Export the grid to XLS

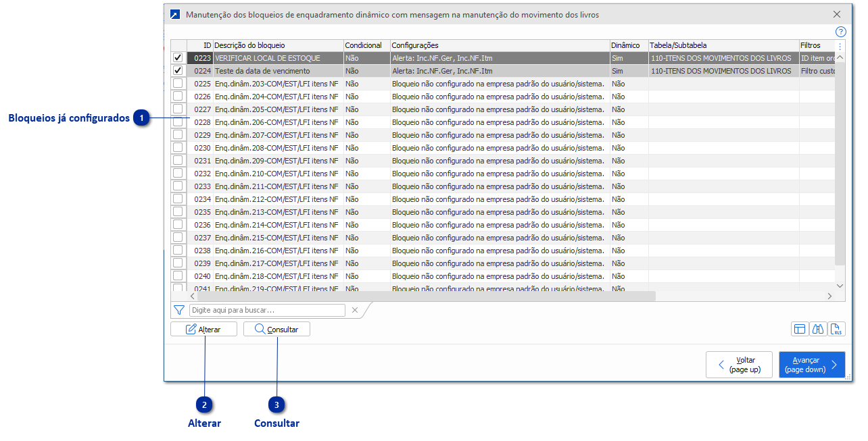coord(837,329)
